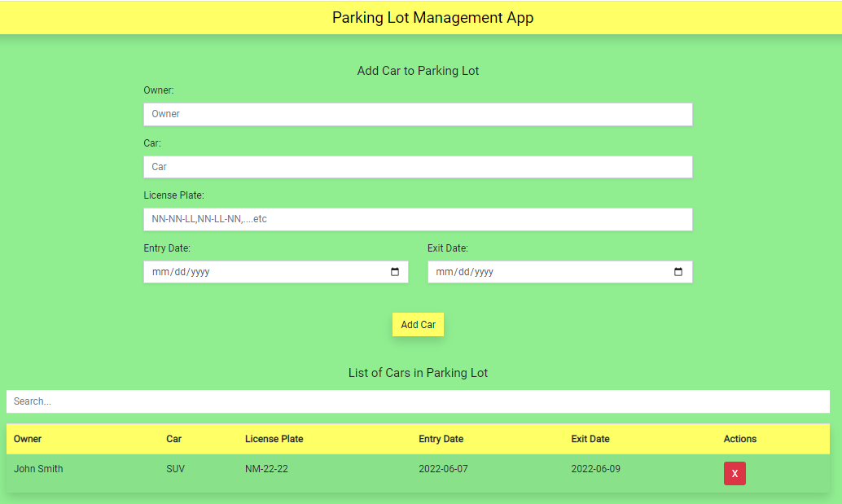Click into the Entry Date field
The height and width of the screenshot is (504, 842).
(x=275, y=272)
